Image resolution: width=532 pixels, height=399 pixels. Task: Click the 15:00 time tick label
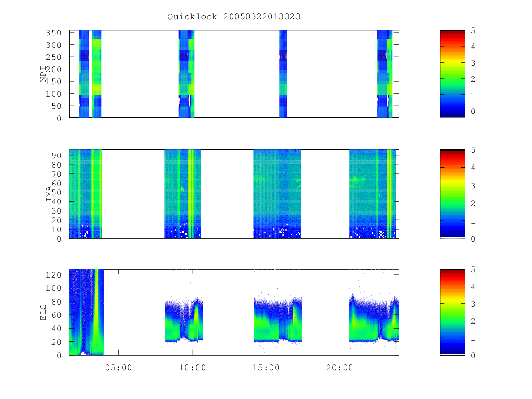pyautogui.click(x=266, y=368)
